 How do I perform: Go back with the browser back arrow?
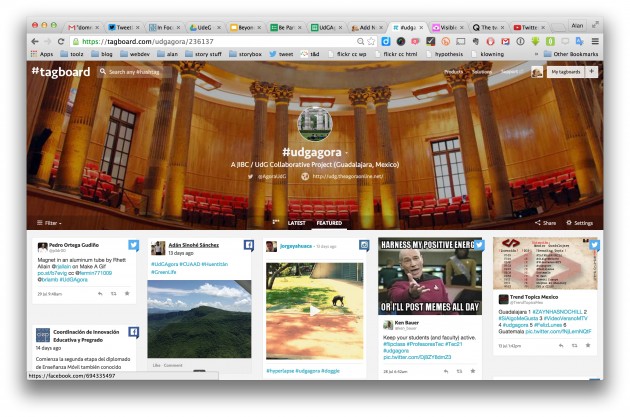pos(35,41)
